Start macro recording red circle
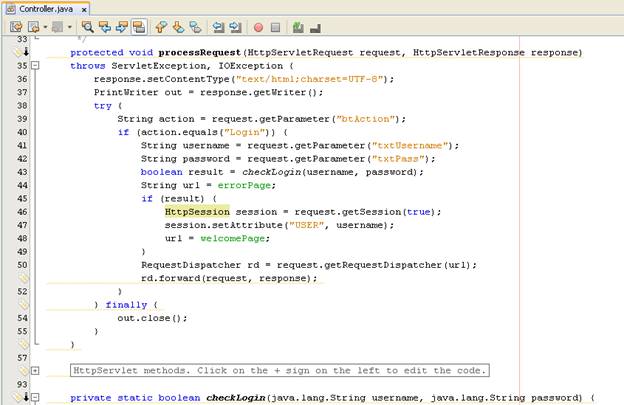Image resolution: width=624 pixels, height=405 pixels. 258,27
